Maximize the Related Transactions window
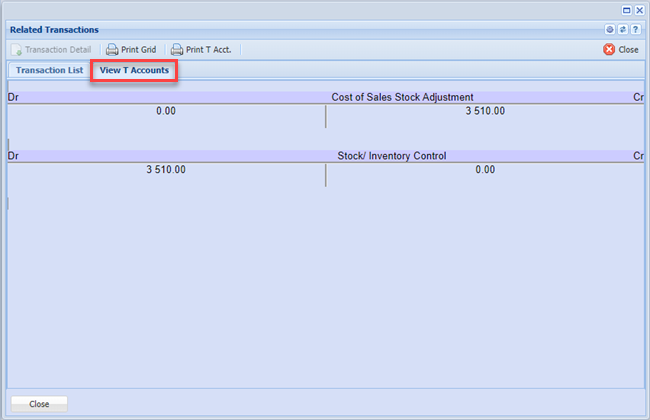 (627, 9)
